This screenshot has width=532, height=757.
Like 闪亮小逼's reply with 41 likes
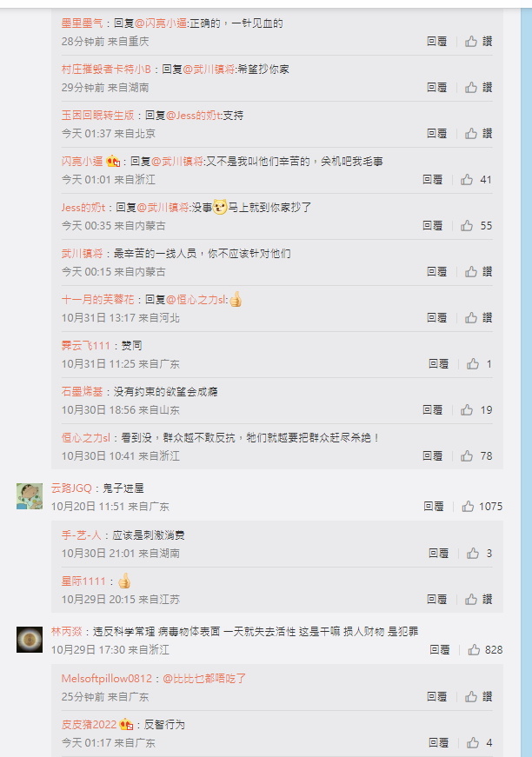click(476, 180)
